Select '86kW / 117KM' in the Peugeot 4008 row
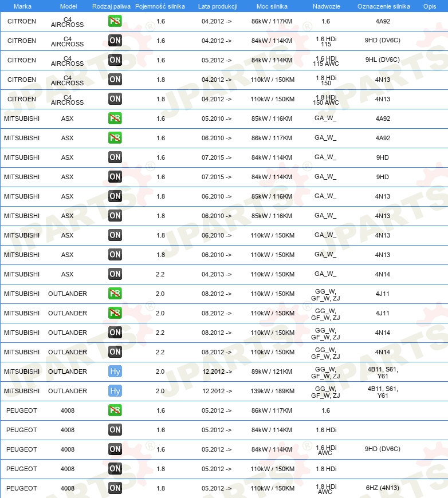Image resolution: width=448 pixels, height=498 pixels. 272,410
